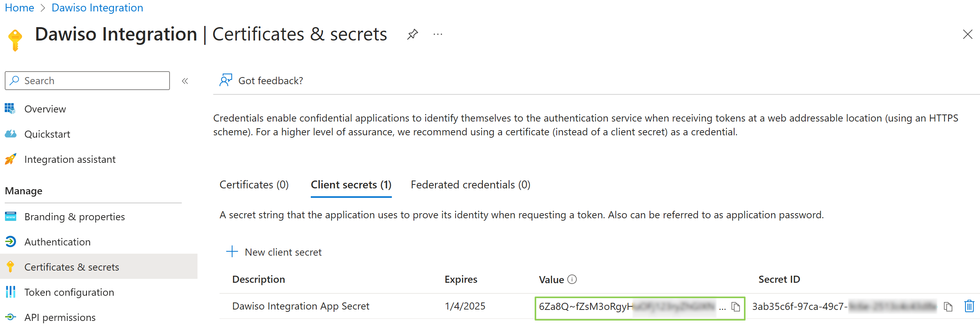The width and height of the screenshot is (980, 328).
Task: Launch the Integration assistant
Action: tap(70, 159)
